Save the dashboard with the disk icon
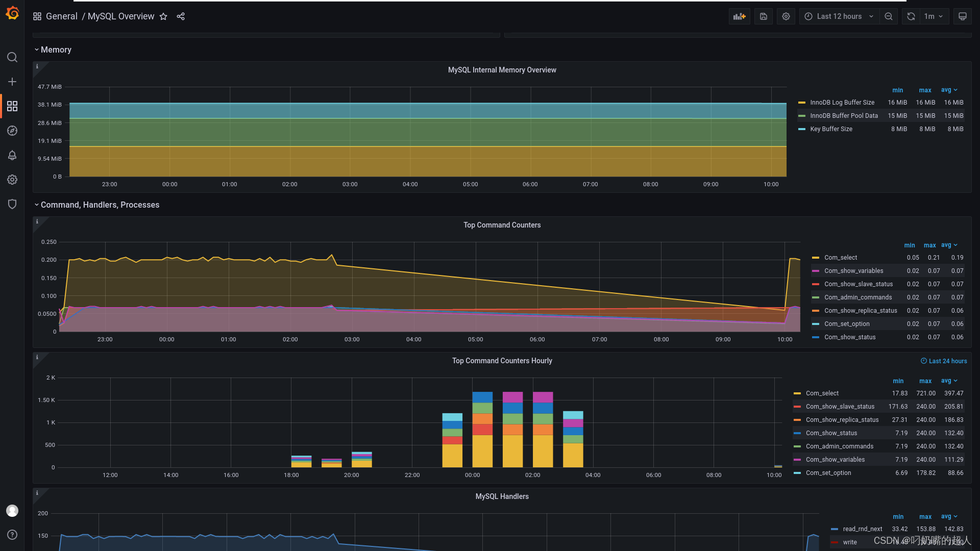980x551 pixels. tap(764, 16)
